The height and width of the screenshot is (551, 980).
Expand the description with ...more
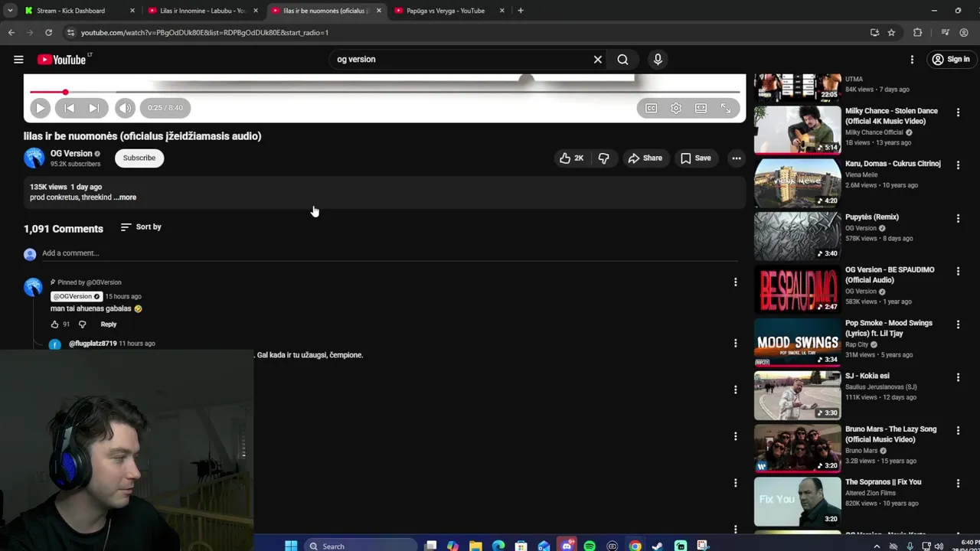(x=126, y=197)
